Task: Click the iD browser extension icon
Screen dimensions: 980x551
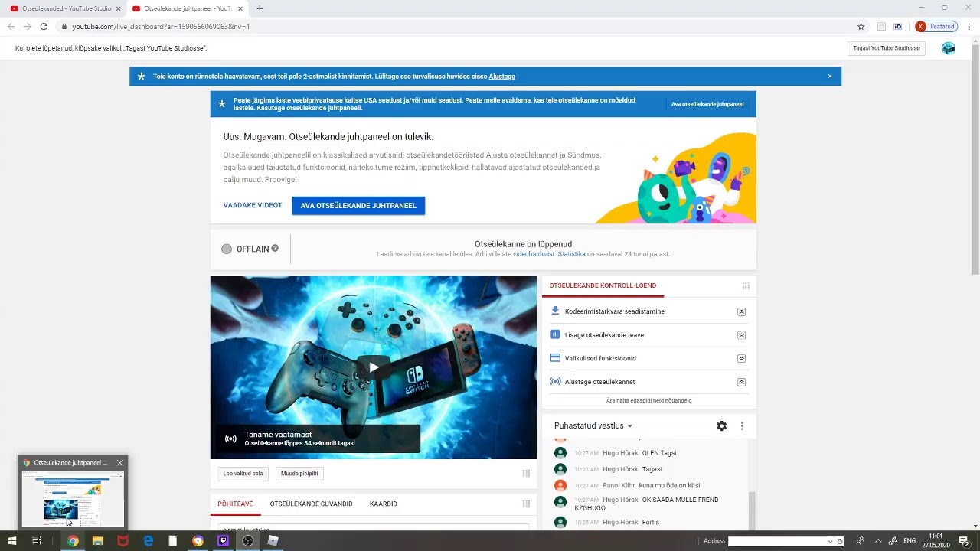Action: pyautogui.click(x=898, y=26)
